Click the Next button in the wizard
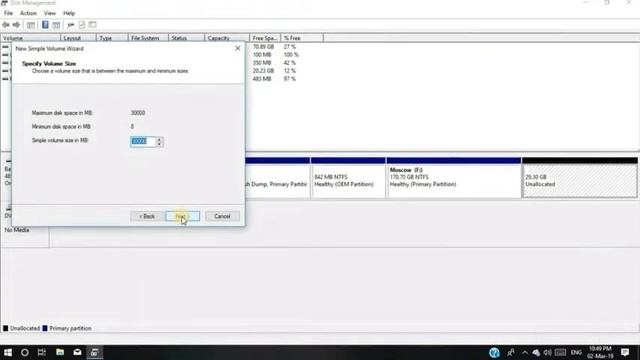 point(182,216)
